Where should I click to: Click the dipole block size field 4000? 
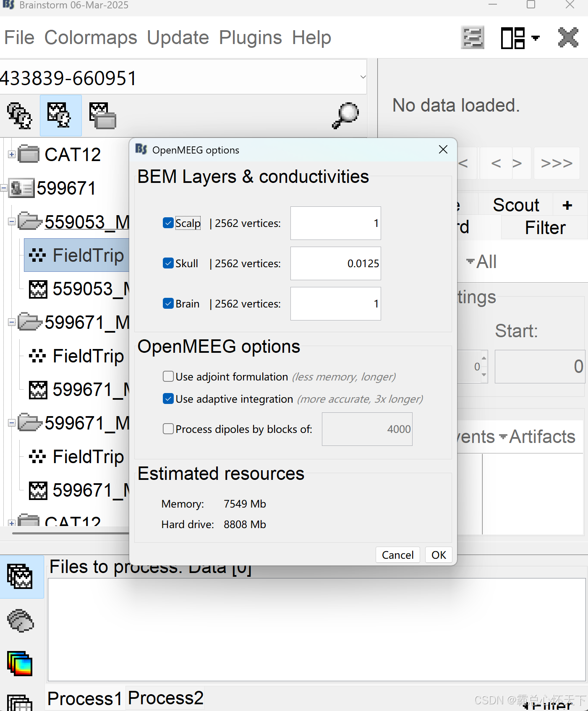[367, 429]
